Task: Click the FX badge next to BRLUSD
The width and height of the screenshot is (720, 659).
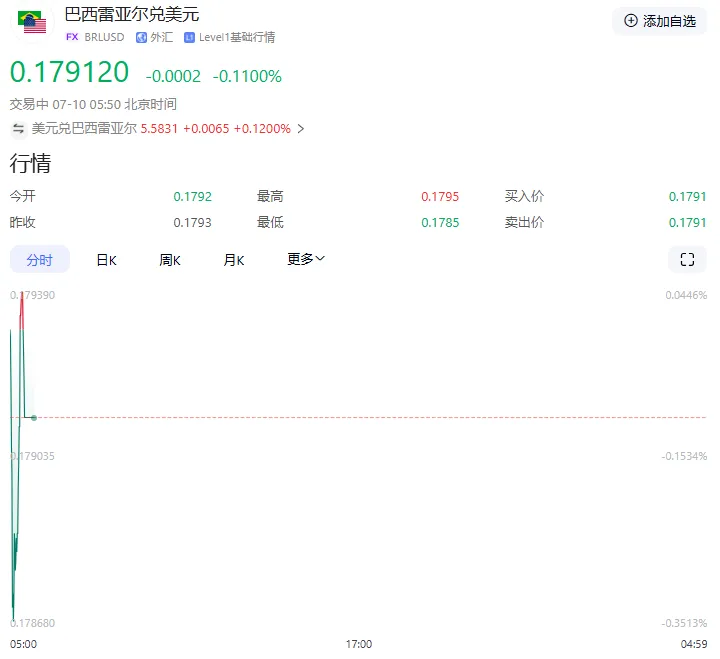Action: (72, 37)
